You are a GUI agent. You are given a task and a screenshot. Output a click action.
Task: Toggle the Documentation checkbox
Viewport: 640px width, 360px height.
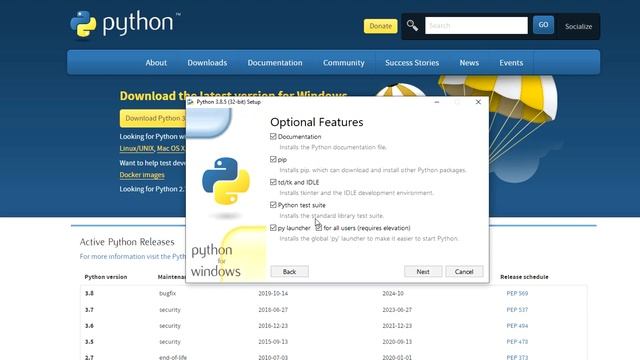point(273,136)
